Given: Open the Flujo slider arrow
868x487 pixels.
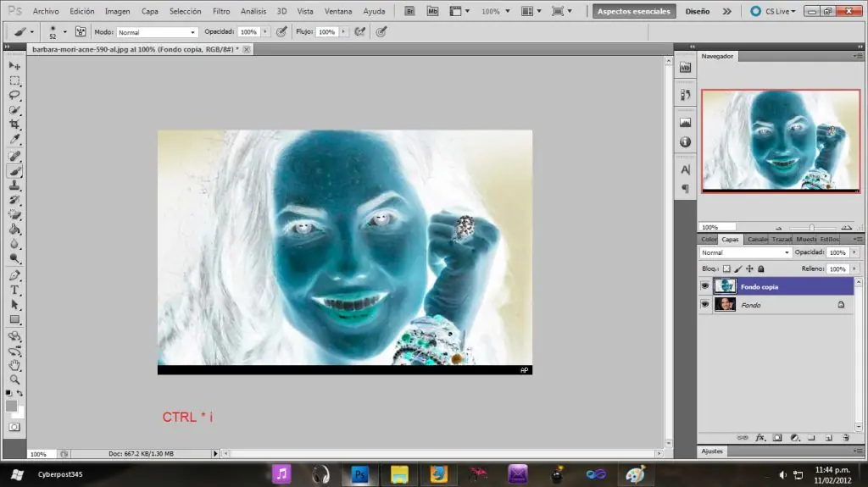Looking at the screenshot, I should 343,32.
